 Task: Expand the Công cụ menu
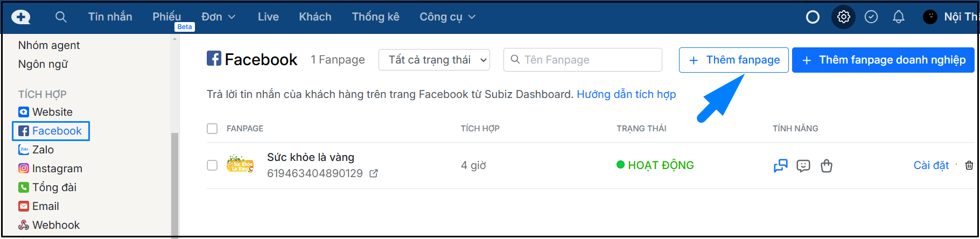pos(447,17)
